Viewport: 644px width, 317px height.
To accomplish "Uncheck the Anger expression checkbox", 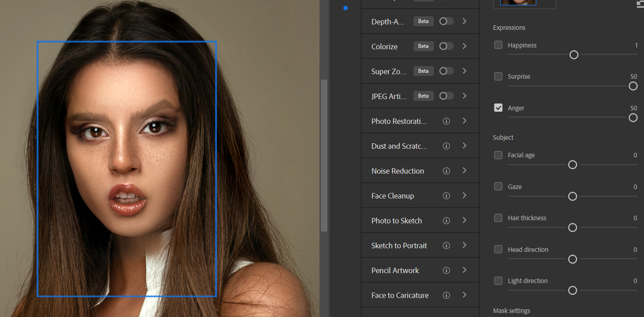I will (x=498, y=108).
